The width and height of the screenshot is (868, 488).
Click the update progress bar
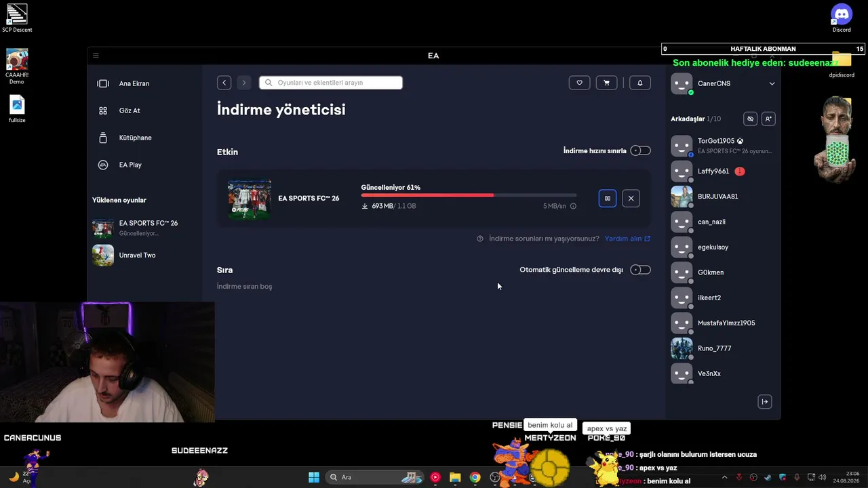[469, 195]
